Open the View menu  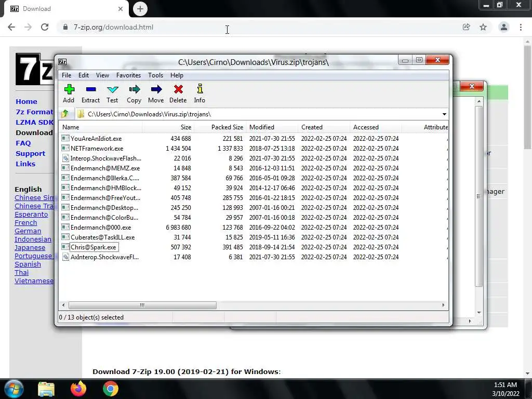[x=102, y=75]
